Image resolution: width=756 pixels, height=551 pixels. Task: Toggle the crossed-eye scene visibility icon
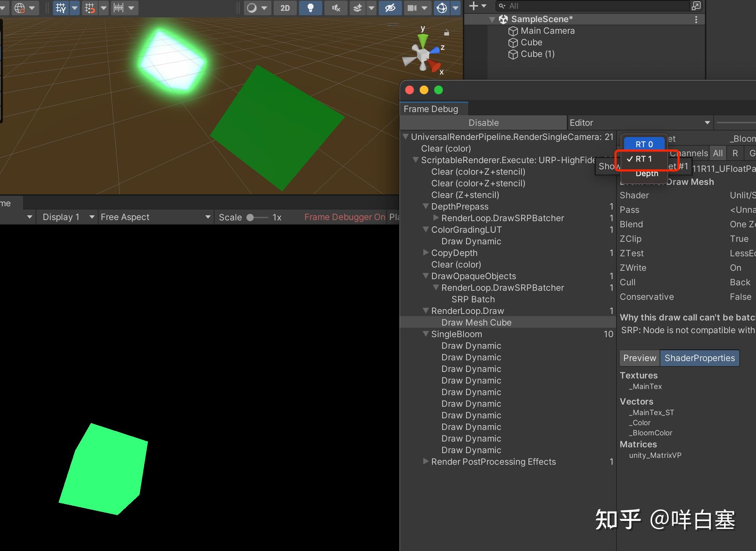click(x=390, y=8)
